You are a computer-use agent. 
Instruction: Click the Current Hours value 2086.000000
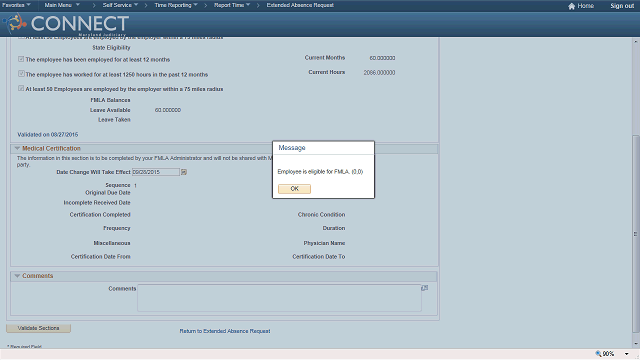(x=379, y=73)
